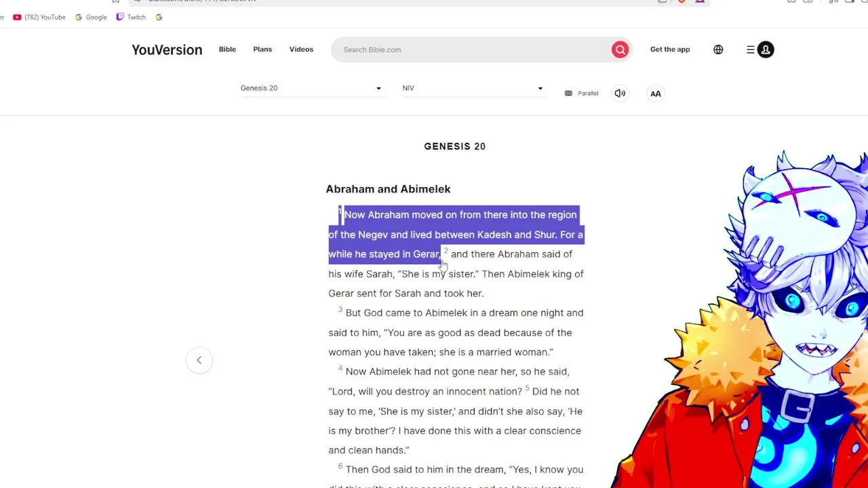The height and width of the screenshot is (488, 868).
Task: Click the Get the app link
Action: (670, 49)
